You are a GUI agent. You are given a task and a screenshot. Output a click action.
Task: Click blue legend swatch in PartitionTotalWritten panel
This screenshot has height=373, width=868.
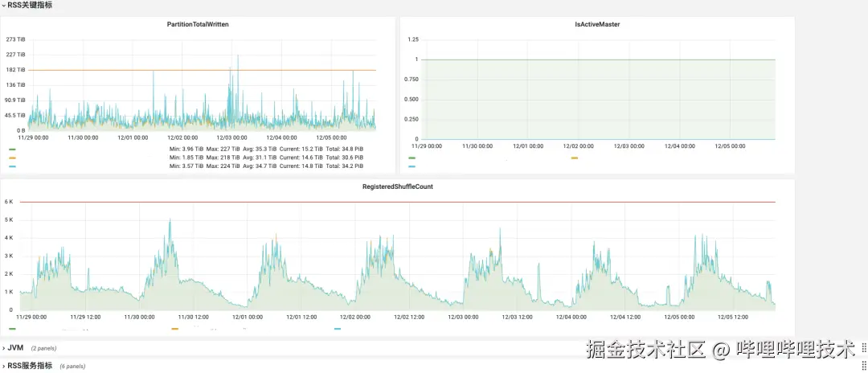tap(13, 166)
